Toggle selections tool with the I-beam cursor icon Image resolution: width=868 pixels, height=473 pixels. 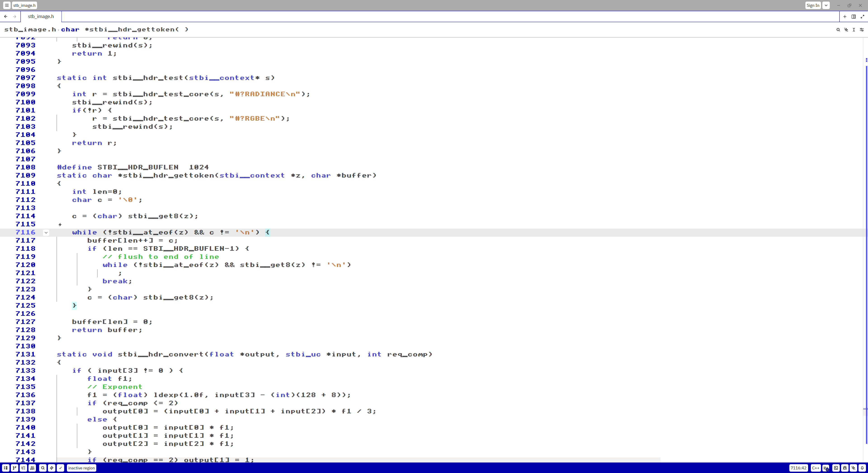tap(854, 30)
